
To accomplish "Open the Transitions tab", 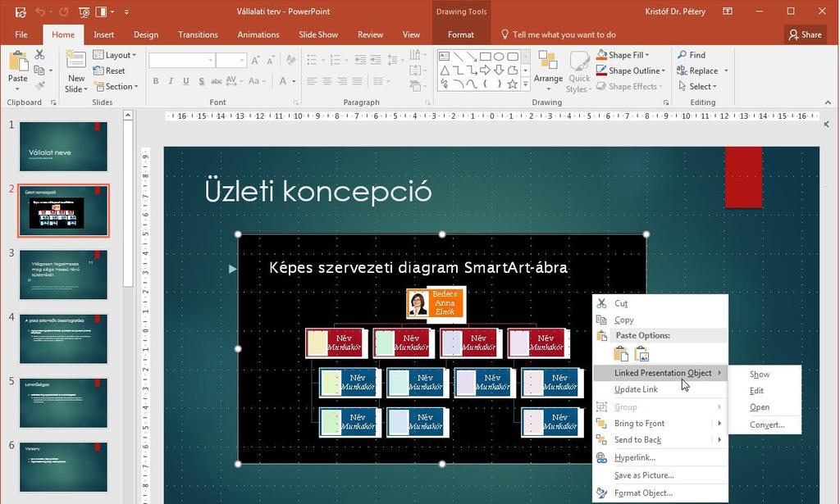I will point(198,34).
